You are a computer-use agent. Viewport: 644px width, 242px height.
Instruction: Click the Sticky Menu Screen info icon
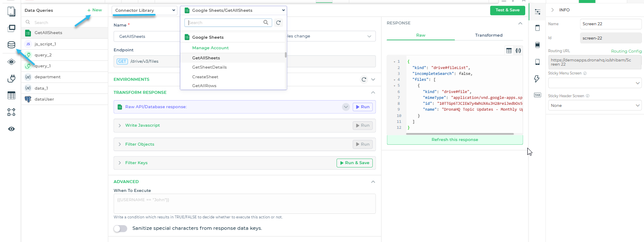(585, 73)
